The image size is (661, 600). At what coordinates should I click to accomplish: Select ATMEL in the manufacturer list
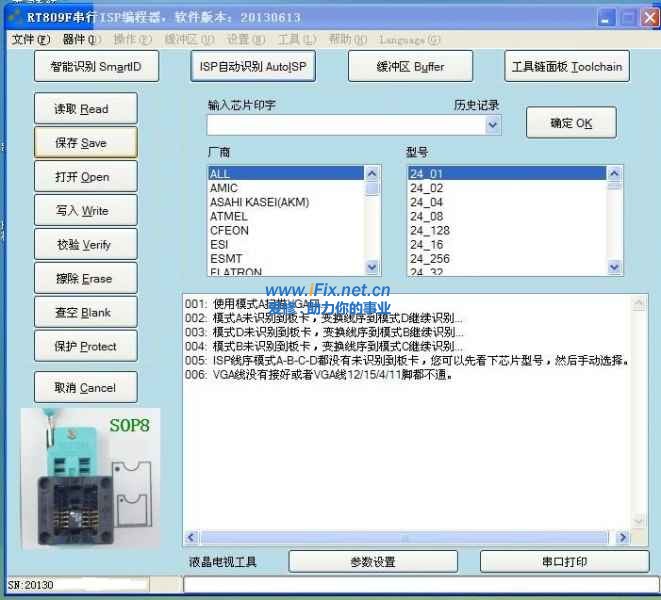(286, 216)
